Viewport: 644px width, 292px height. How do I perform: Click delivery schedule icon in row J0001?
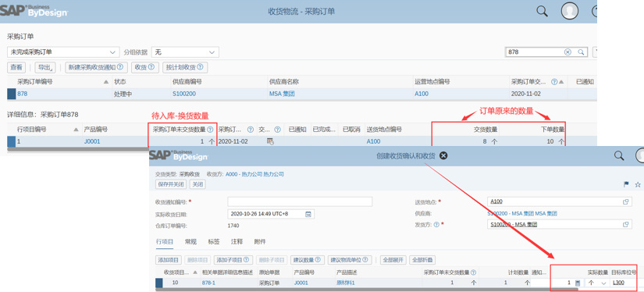(270, 141)
